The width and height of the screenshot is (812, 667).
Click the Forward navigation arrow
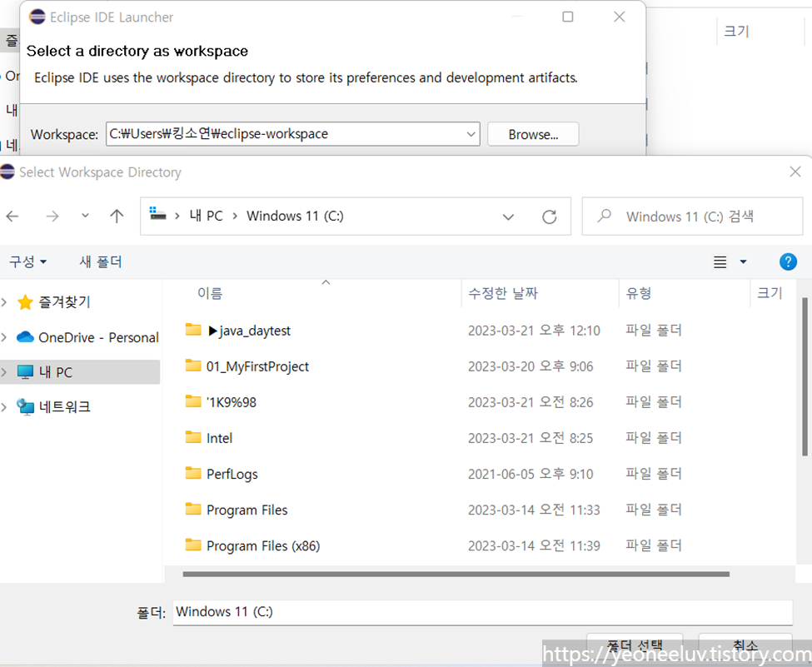tap(52, 216)
